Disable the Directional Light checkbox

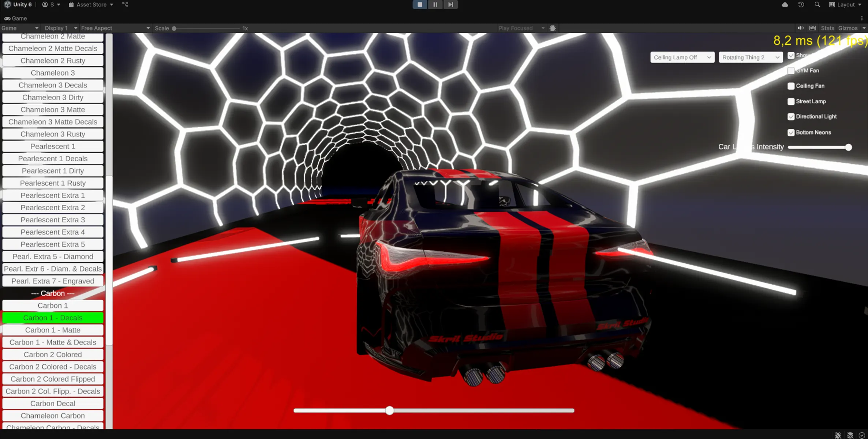click(791, 117)
